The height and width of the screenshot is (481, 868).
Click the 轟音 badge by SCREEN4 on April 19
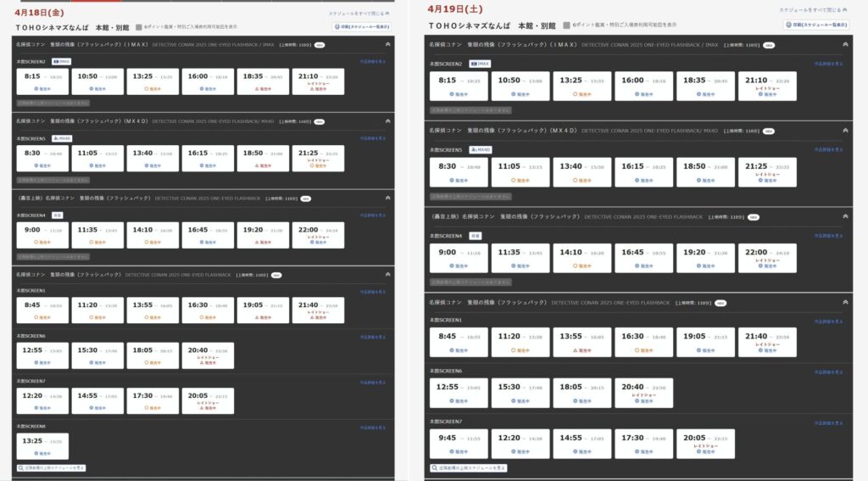[475, 236]
